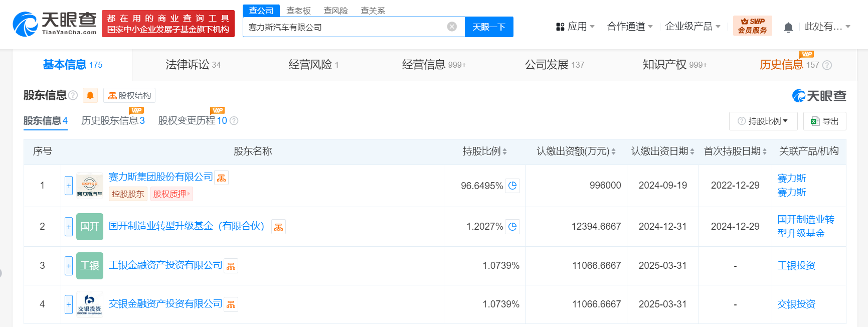Open the 应用 dropdown menu
Viewport: 868px width, 327px height.
coord(575,27)
